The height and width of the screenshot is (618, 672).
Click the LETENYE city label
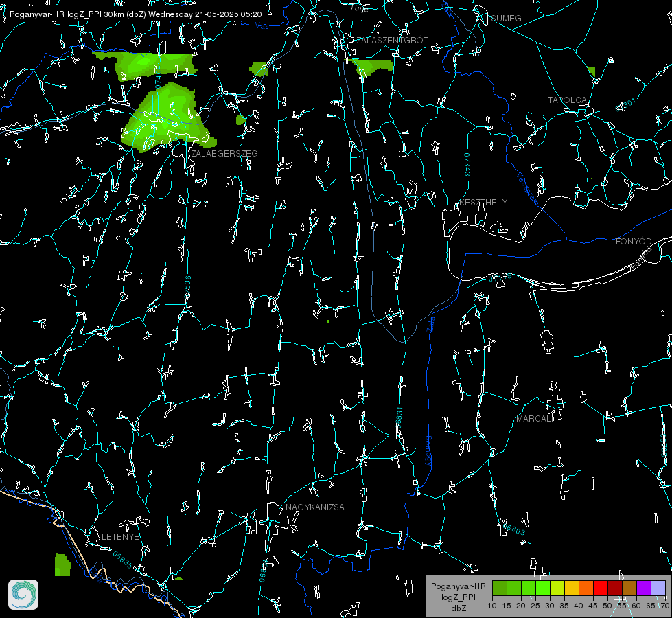120,537
